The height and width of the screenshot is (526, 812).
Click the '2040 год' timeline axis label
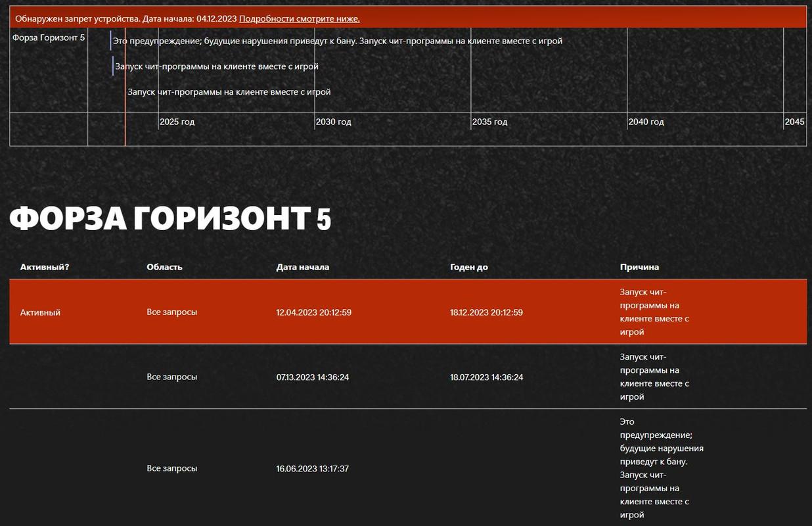[x=646, y=122]
